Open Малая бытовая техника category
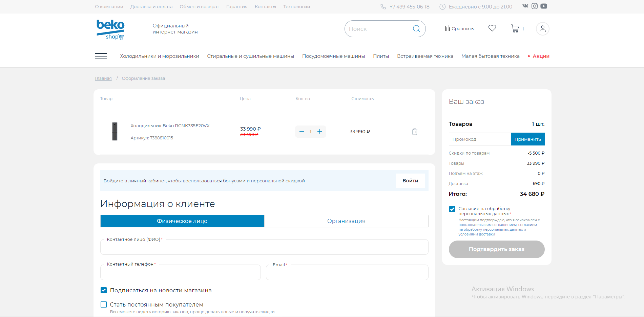Image resolution: width=644 pixels, height=317 pixels. [491, 56]
